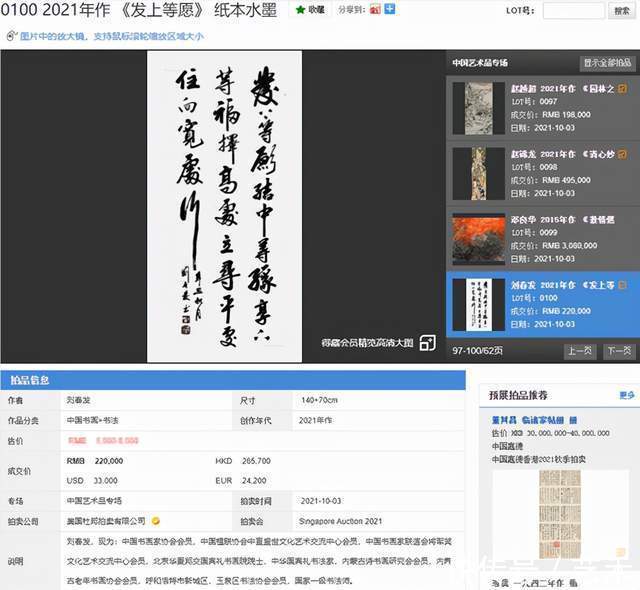Screen dimensions: 640x590
Task: Open the 2021 lot title on LOT 0098
Action: pyautogui.click(x=562, y=154)
